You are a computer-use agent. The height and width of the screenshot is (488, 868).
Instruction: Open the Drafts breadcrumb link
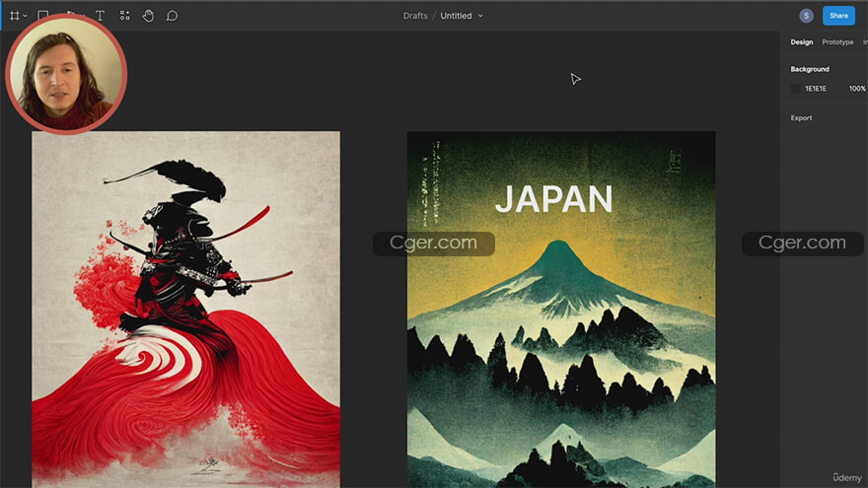415,16
